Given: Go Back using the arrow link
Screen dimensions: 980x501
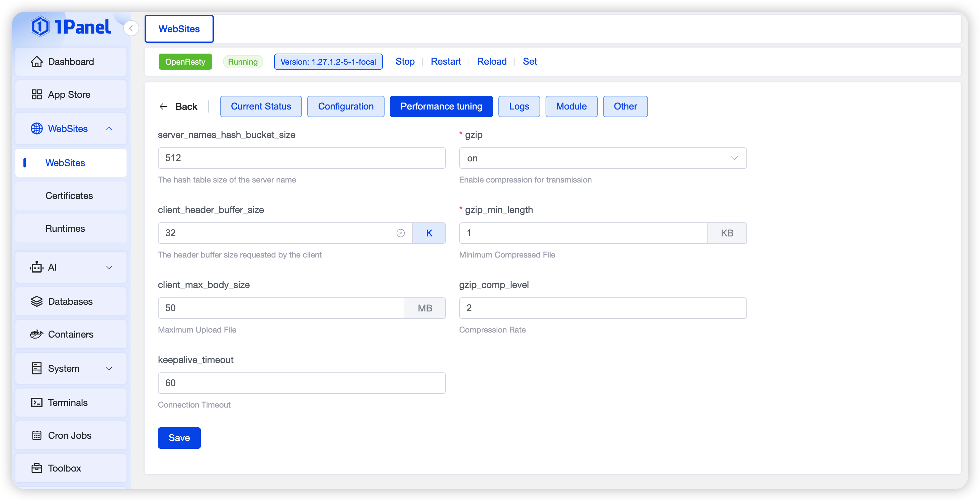Looking at the screenshot, I should 178,106.
